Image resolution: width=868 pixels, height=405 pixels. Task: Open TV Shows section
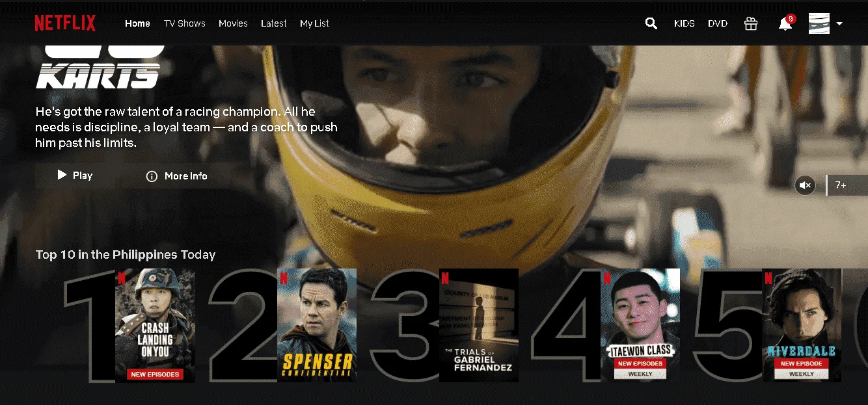(x=184, y=23)
